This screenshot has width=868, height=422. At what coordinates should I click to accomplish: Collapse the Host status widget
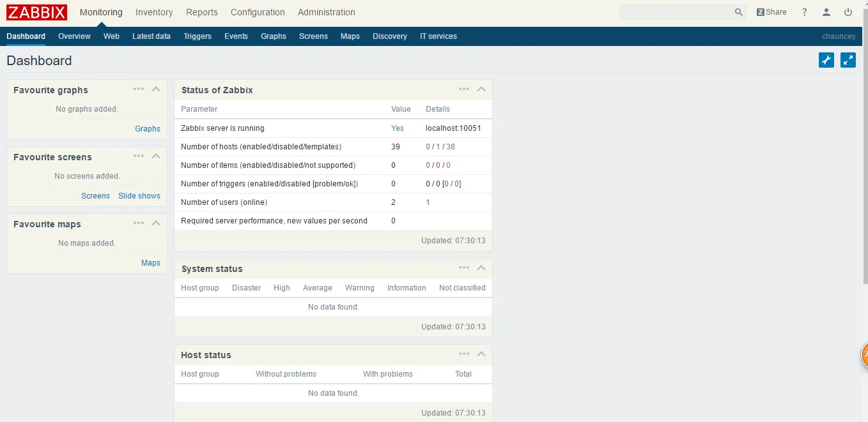[481, 354]
